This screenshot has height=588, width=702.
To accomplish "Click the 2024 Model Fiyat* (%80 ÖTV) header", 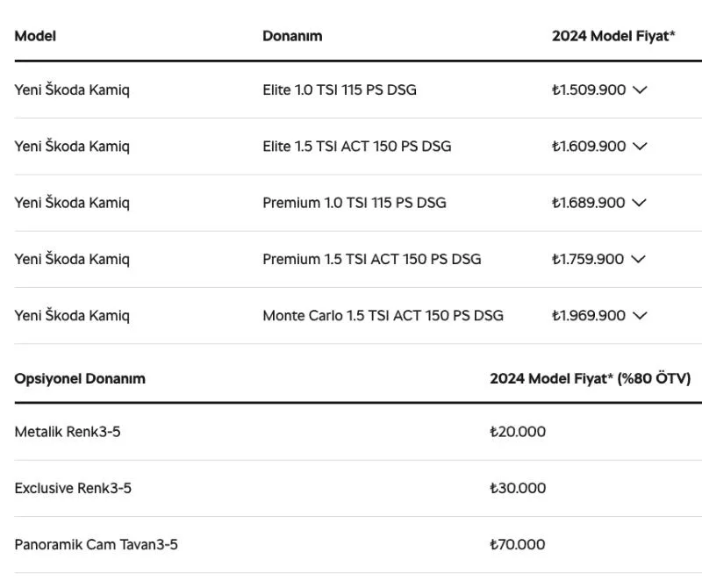I will point(590,379).
